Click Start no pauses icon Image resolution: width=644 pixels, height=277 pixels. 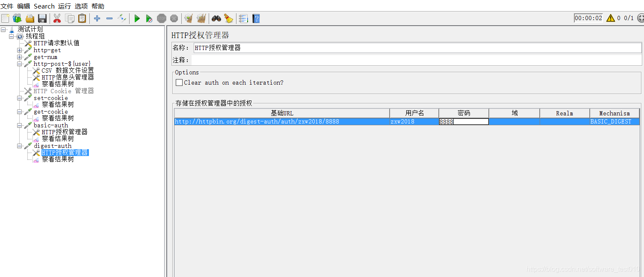149,18
